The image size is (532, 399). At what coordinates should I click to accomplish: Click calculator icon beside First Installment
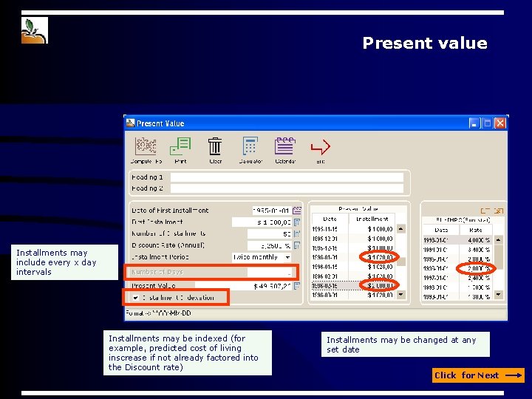tap(297, 222)
